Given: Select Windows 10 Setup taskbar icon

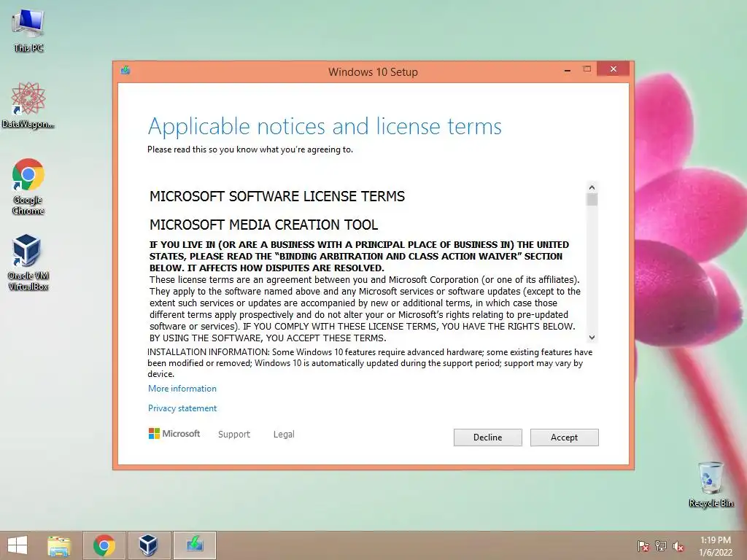Looking at the screenshot, I should (x=194, y=545).
